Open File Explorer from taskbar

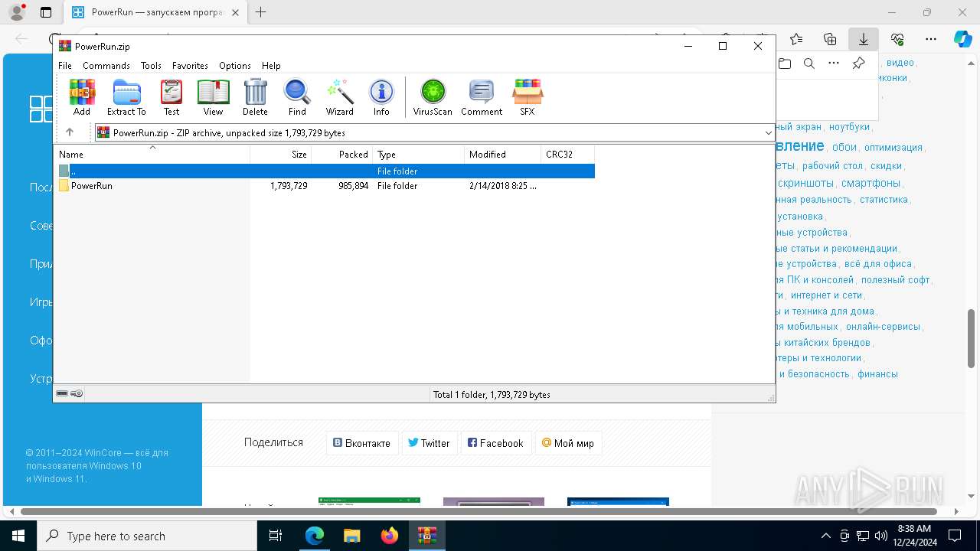pos(352,536)
